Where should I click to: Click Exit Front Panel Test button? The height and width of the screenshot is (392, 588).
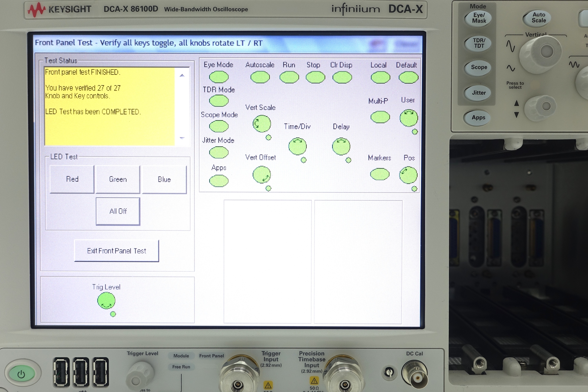click(x=117, y=251)
